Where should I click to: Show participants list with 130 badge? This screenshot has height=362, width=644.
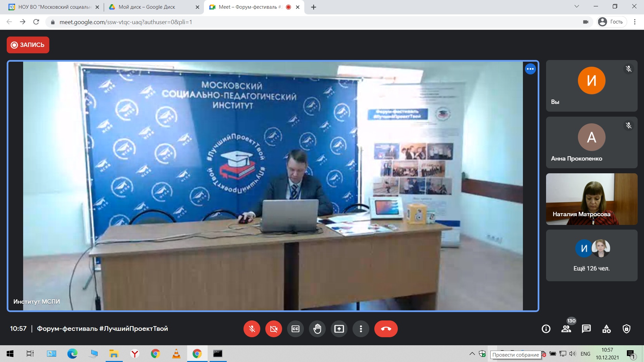click(x=567, y=329)
